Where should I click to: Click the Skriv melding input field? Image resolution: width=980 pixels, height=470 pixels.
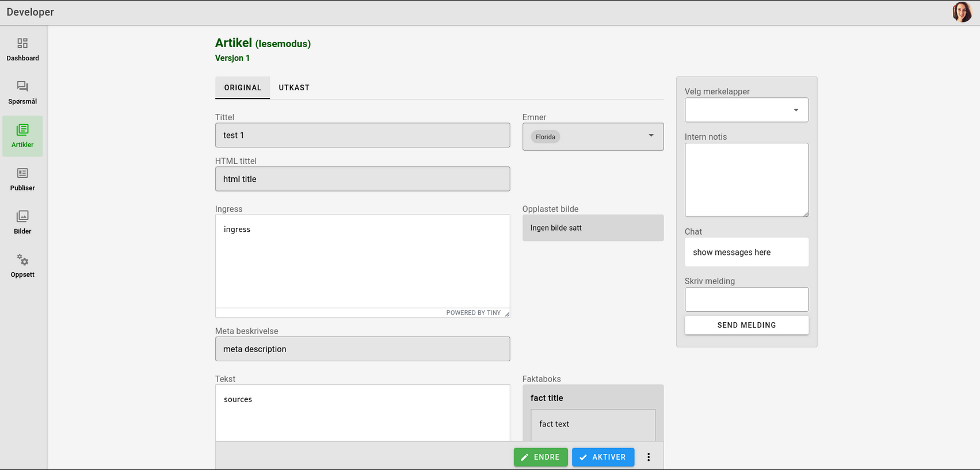pyautogui.click(x=746, y=300)
